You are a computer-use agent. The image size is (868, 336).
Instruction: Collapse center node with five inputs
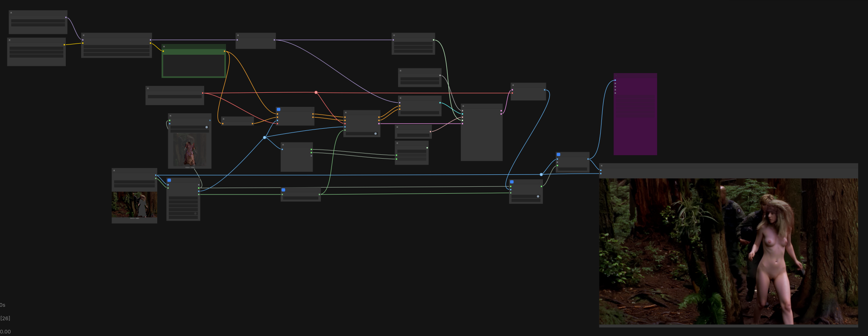point(346,113)
